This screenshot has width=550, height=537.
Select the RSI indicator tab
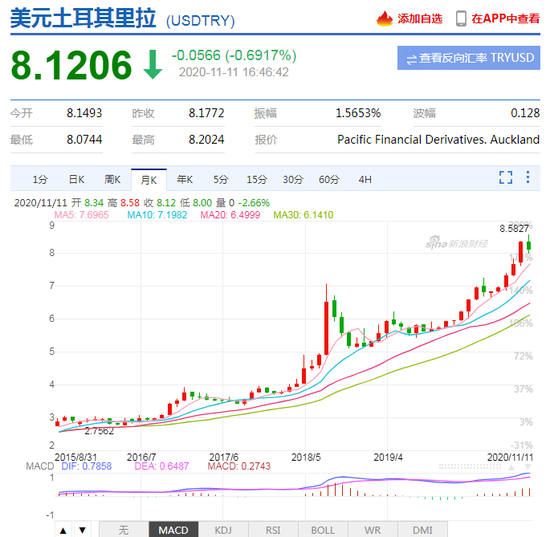click(273, 530)
